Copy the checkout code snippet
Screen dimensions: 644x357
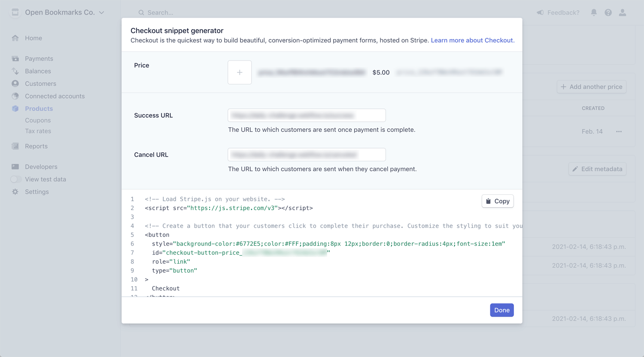pos(498,201)
